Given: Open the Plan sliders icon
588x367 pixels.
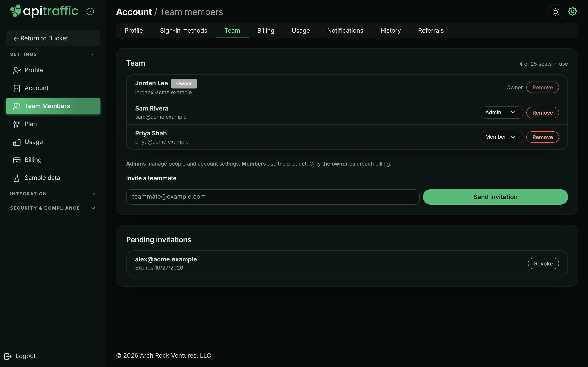Looking at the screenshot, I should 17,124.
